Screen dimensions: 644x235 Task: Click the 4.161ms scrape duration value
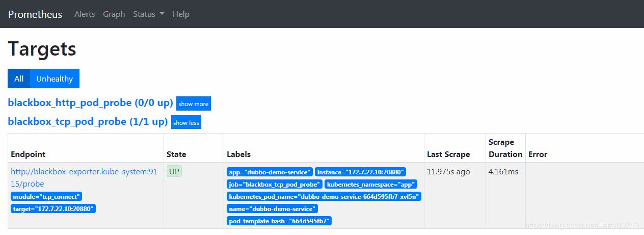tap(503, 172)
